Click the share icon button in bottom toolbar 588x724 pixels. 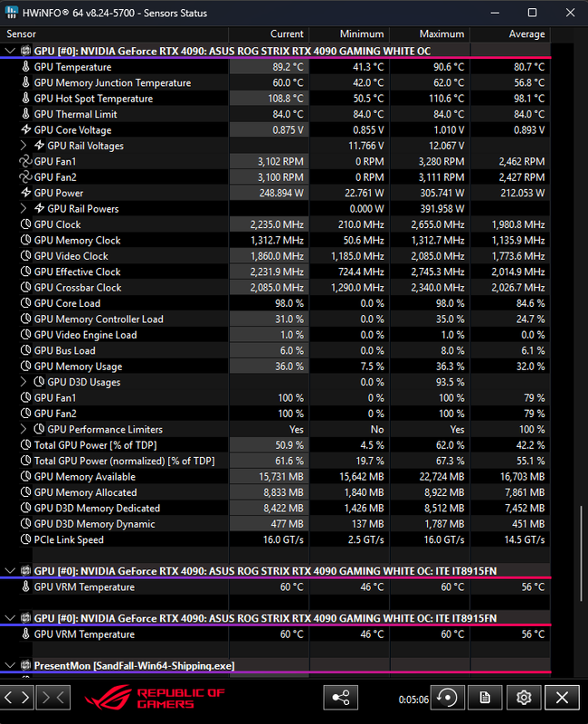pos(341,697)
